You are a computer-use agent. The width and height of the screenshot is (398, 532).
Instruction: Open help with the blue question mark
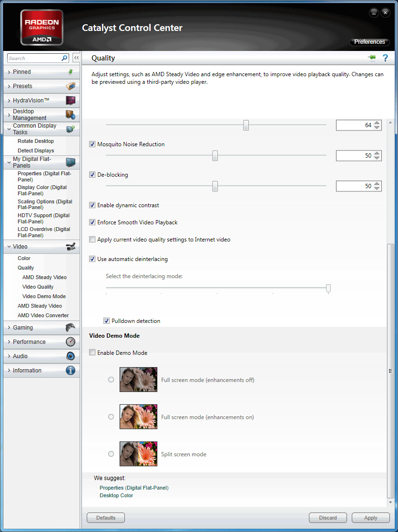[x=385, y=58]
